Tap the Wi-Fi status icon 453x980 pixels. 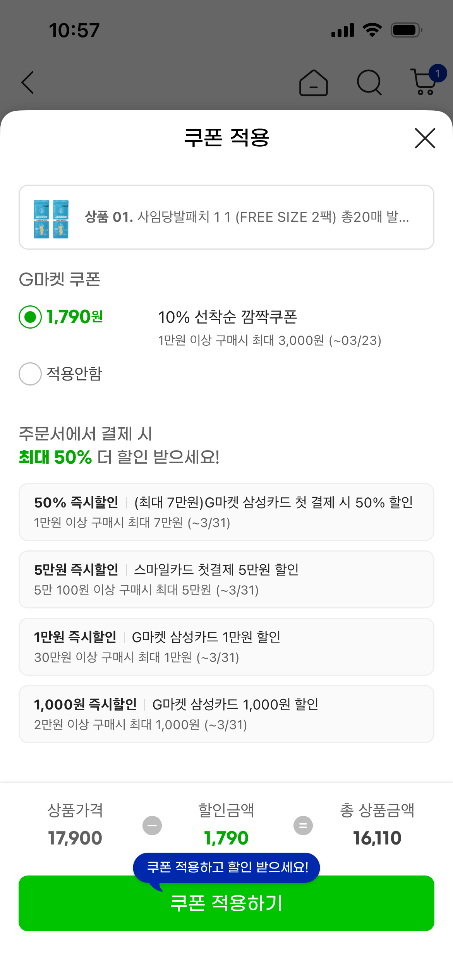pyautogui.click(x=372, y=30)
